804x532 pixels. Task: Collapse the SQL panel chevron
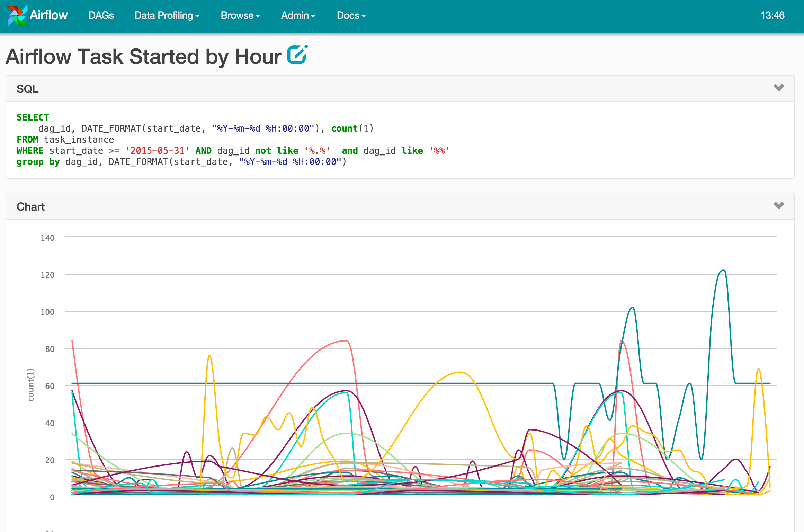tap(778, 88)
